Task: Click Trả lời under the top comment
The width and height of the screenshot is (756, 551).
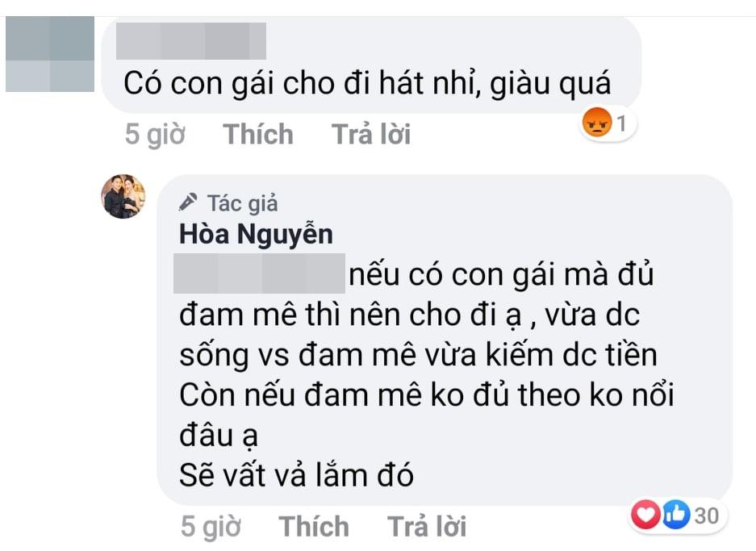Action: (370, 134)
